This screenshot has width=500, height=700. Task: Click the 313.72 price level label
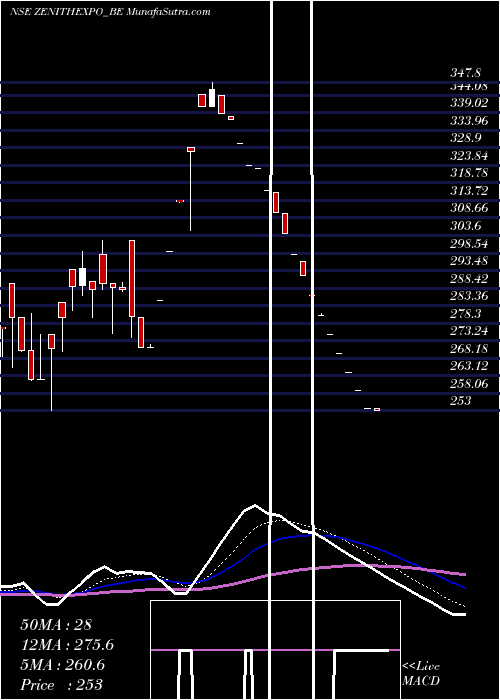click(469, 191)
